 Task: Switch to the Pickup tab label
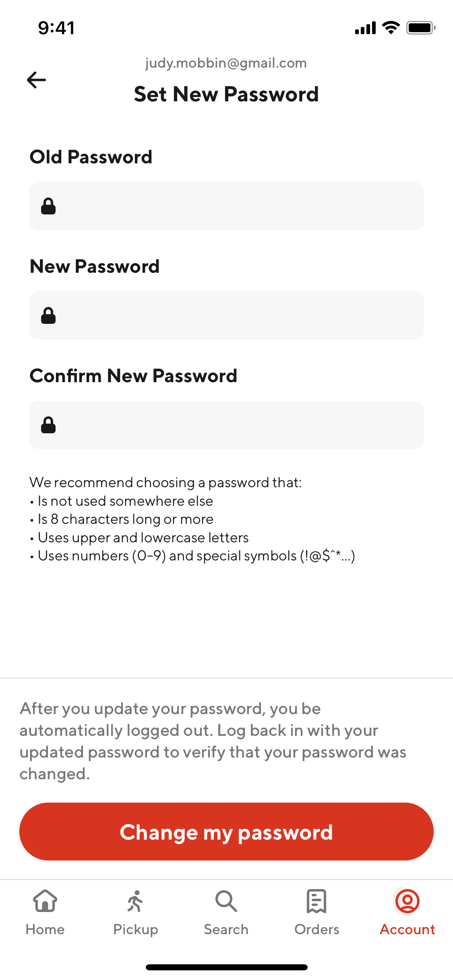(x=135, y=929)
